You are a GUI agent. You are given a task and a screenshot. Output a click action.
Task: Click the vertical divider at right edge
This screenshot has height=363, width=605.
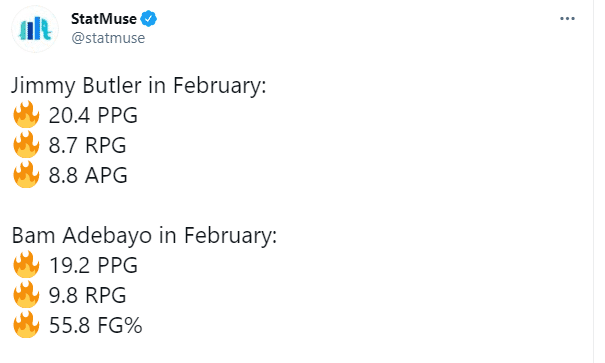pos(594,181)
